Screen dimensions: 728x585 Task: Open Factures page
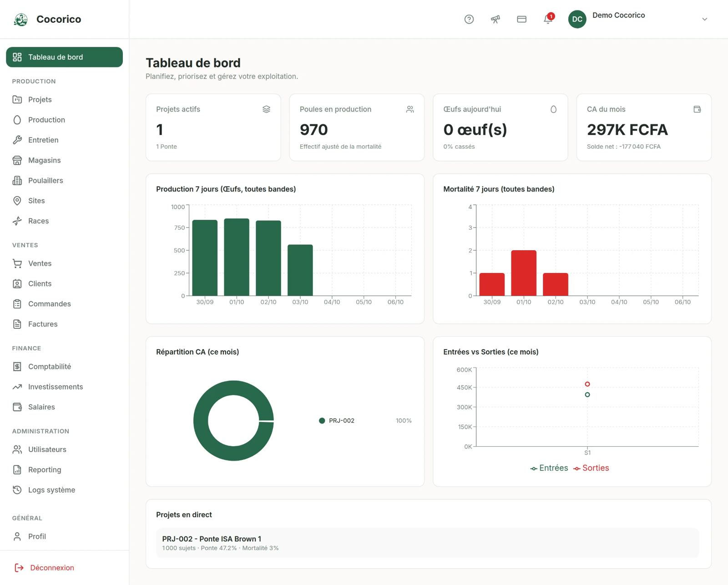(x=64, y=324)
